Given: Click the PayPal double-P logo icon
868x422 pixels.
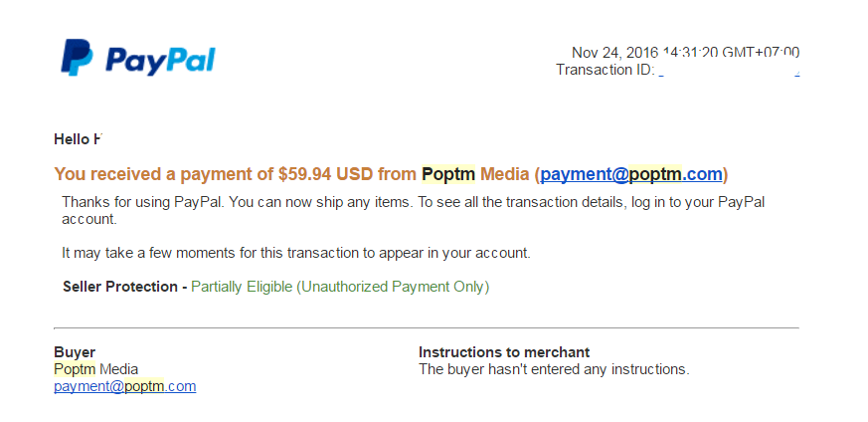Looking at the screenshot, I should 76,58.
